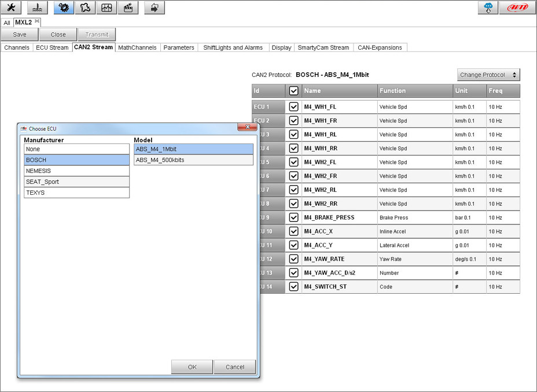
Task: Click the Unit column header
Action: click(x=469, y=91)
